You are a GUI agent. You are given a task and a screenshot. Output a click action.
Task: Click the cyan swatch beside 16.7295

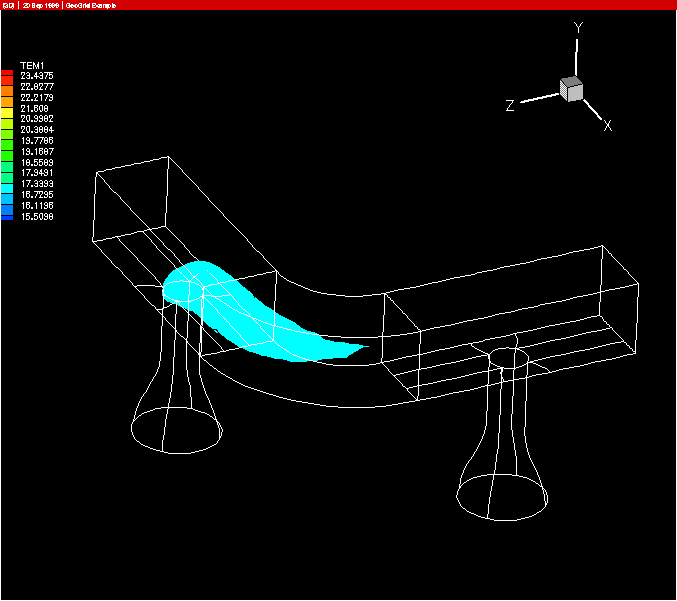coord(7,194)
